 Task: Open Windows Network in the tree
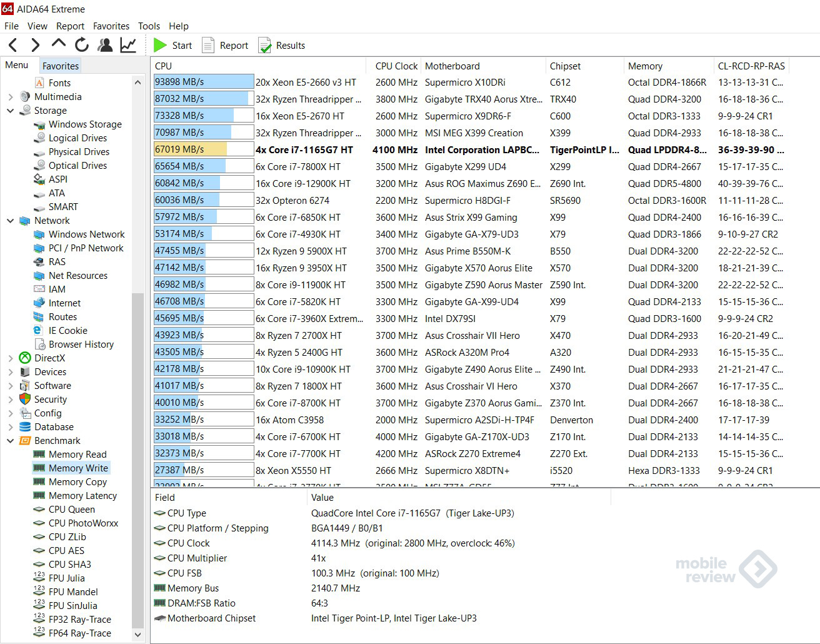tap(86, 234)
